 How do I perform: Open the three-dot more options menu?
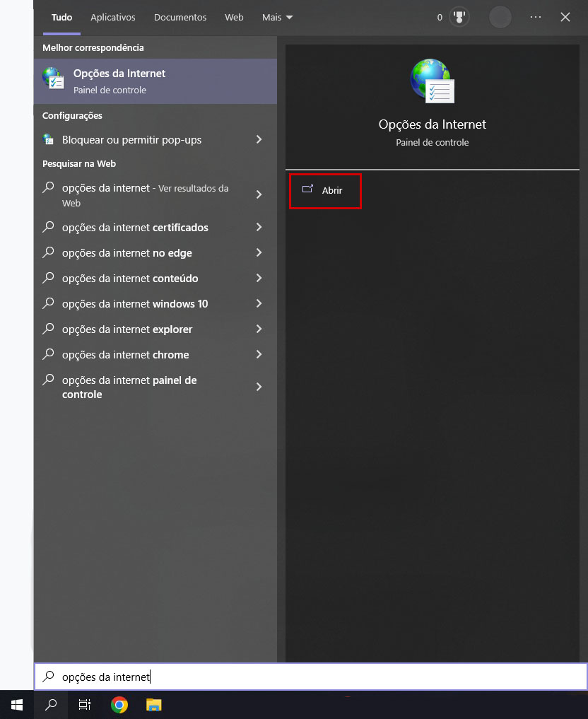pyautogui.click(x=535, y=17)
